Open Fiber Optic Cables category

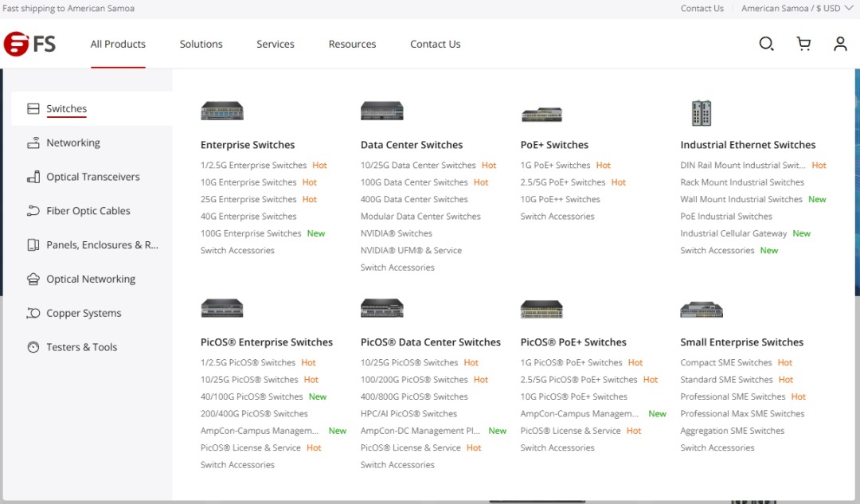pyautogui.click(x=88, y=211)
